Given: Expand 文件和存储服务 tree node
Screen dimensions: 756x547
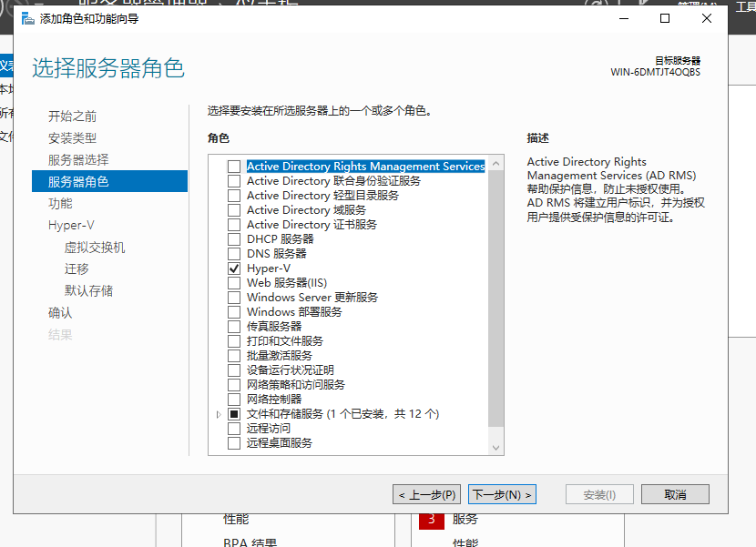Looking at the screenshot, I should click(x=219, y=414).
